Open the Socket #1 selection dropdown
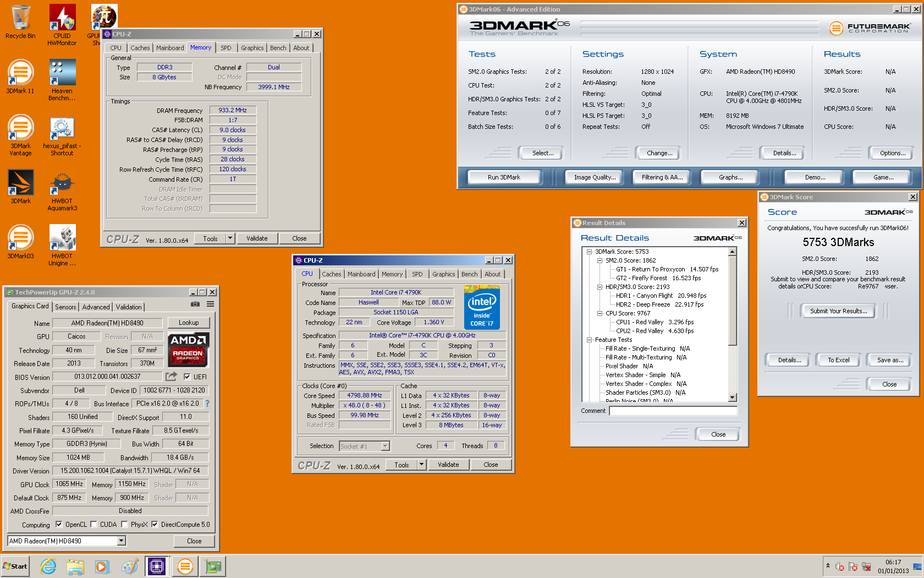The image size is (924, 578). click(x=385, y=446)
